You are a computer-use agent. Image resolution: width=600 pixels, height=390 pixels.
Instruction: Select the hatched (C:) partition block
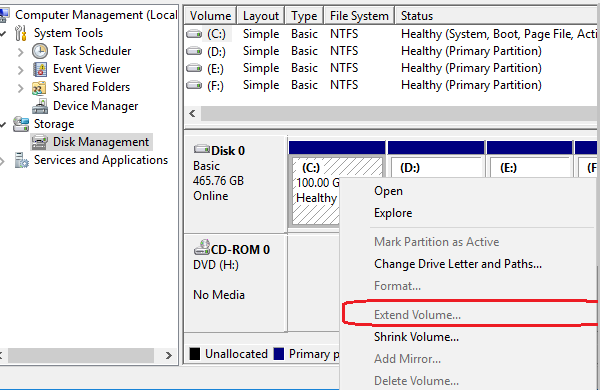pyautogui.click(x=316, y=191)
